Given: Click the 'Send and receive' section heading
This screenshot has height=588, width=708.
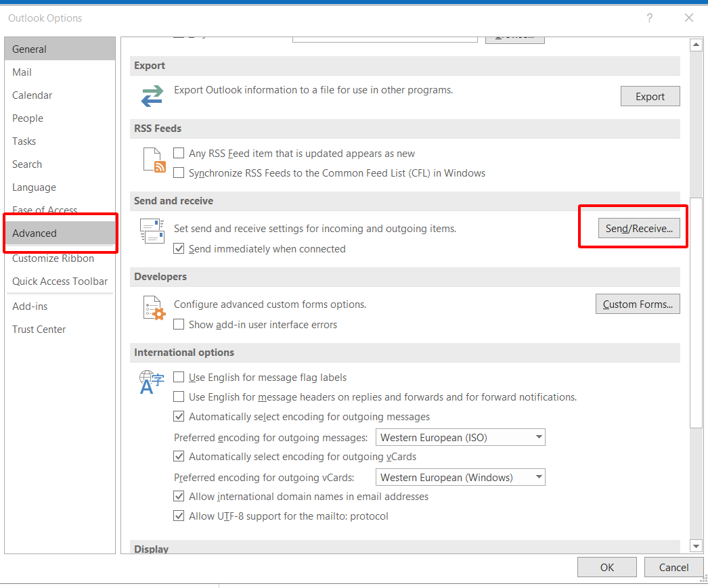Looking at the screenshot, I should tap(173, 201).
